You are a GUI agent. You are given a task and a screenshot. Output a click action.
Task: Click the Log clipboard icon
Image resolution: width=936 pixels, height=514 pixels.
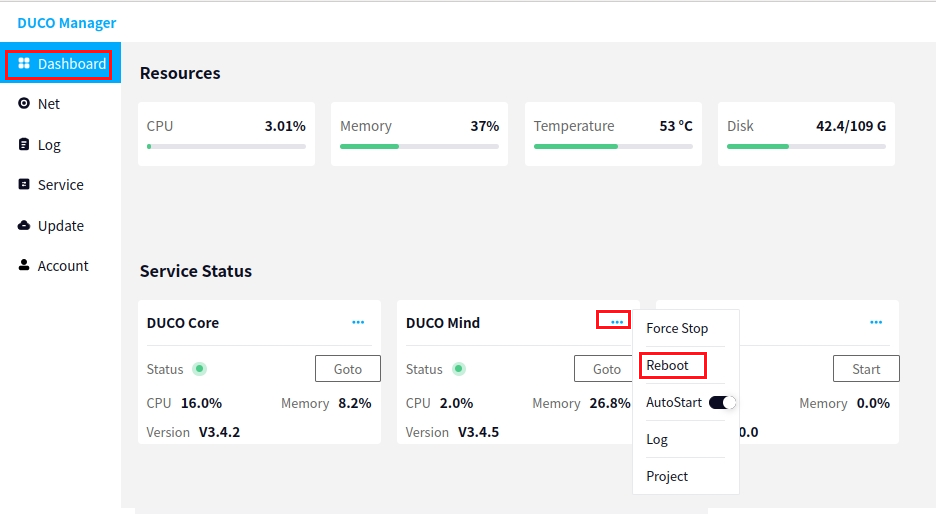24,144
